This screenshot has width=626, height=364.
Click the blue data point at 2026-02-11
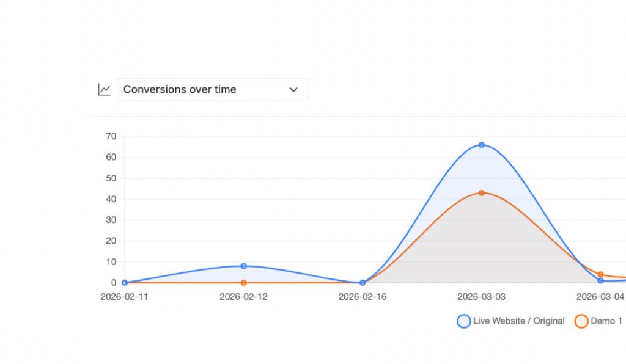click(125, 283)
